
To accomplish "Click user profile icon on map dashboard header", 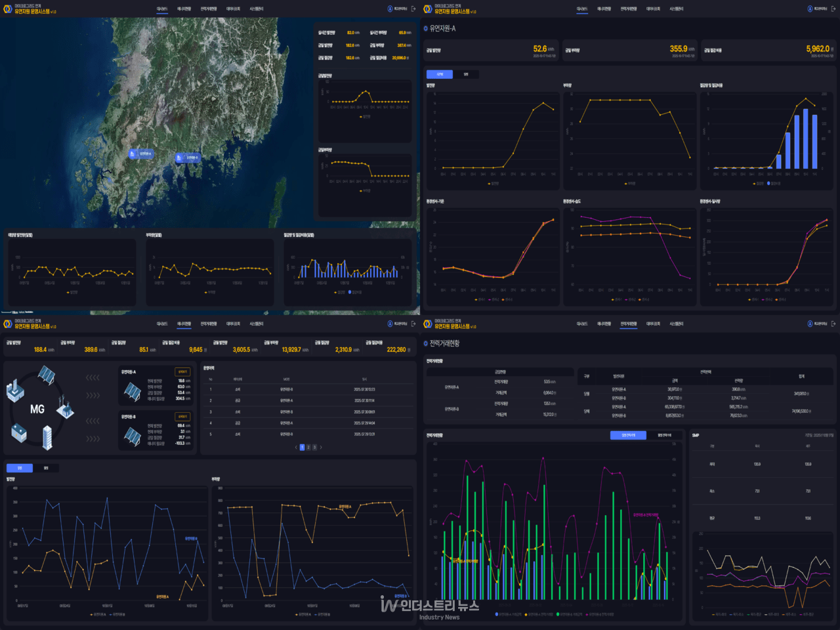I will (x=390, y=9).
